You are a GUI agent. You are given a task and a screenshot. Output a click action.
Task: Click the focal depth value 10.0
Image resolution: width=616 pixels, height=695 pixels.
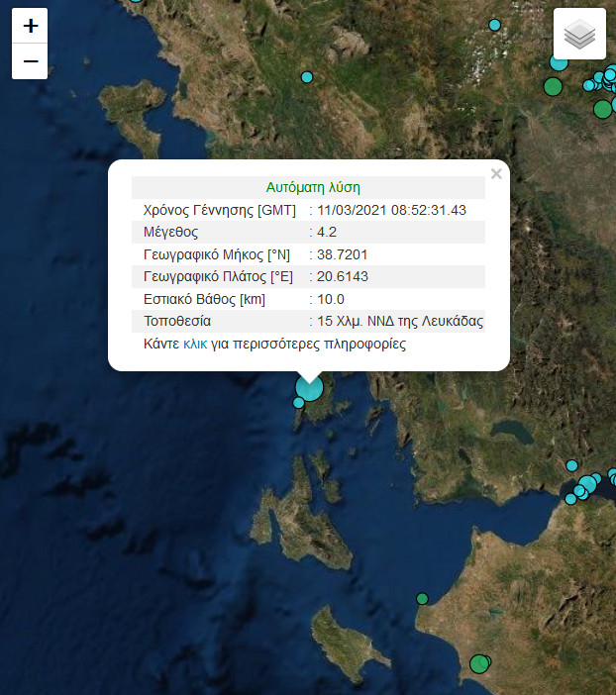pos(331,299)
